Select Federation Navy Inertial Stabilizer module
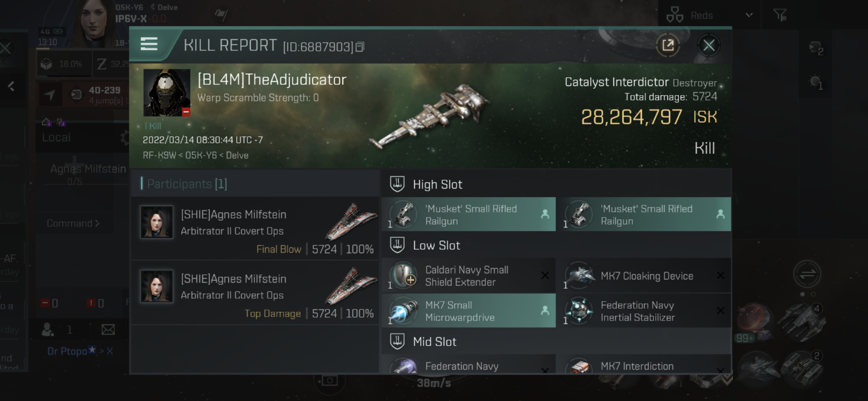This screenshot has width=868, height=401. (646, 310)
